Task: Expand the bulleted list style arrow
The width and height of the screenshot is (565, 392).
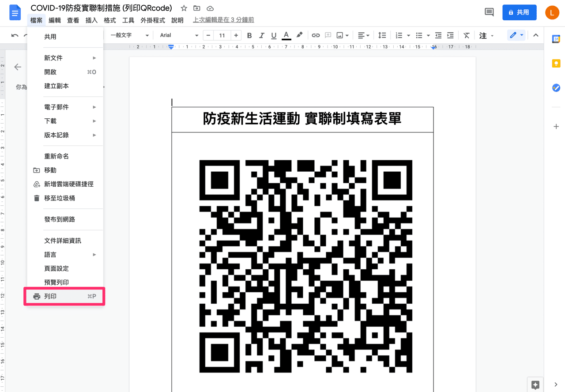Action: tap(429, 35)
